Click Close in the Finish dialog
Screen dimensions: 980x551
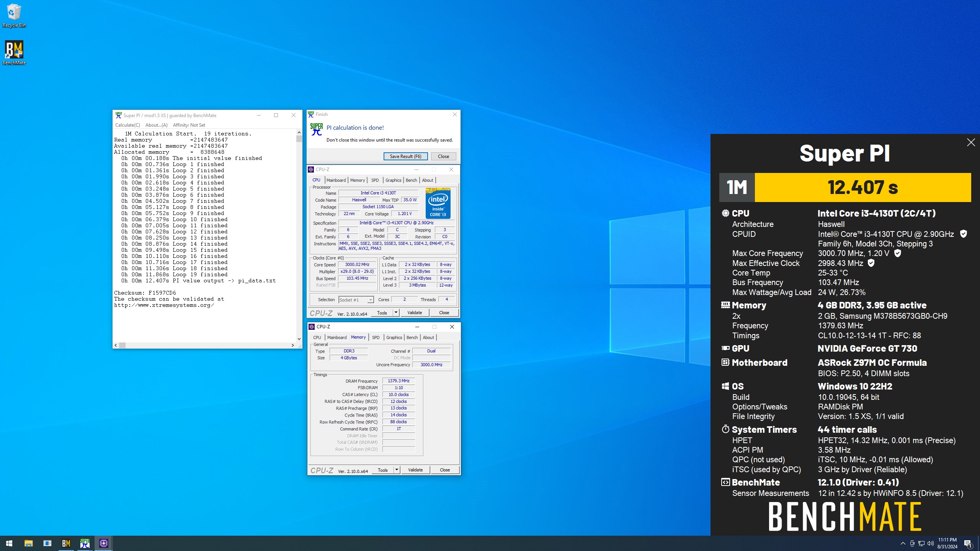point(443,156)
